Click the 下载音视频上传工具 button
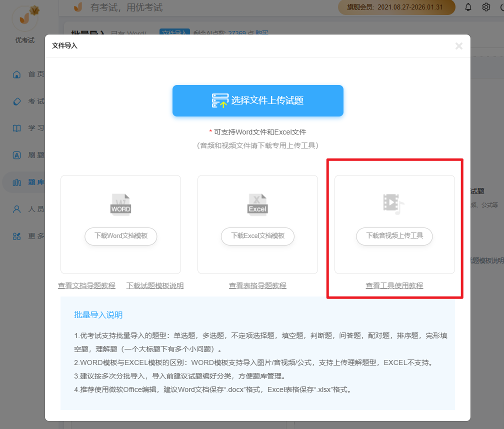Image resolution: width=504 pixels, height=429 pixels. click(394, 236)
